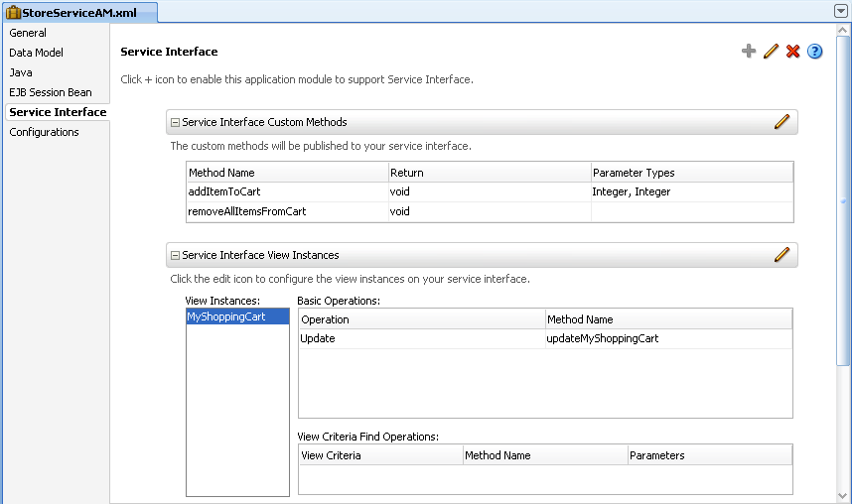Screen dimensions: 852x504
Task: Edit the Service Interface Custom Methods section
Action: coord(781,122)
